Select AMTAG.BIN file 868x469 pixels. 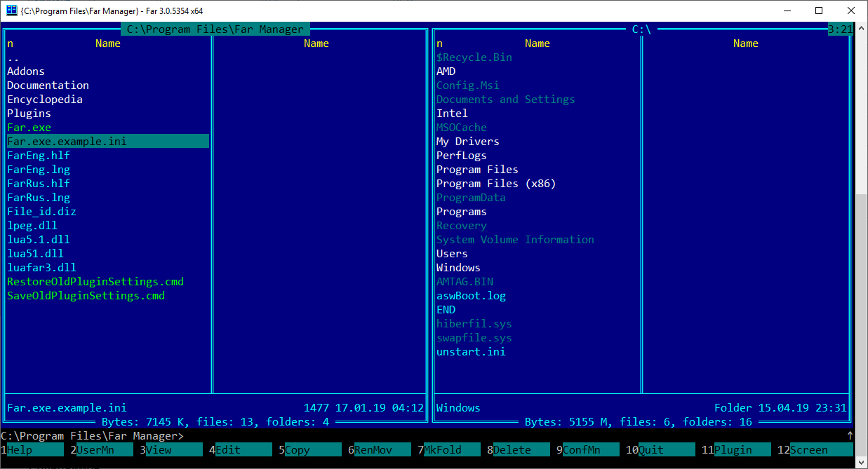point(465,282)
